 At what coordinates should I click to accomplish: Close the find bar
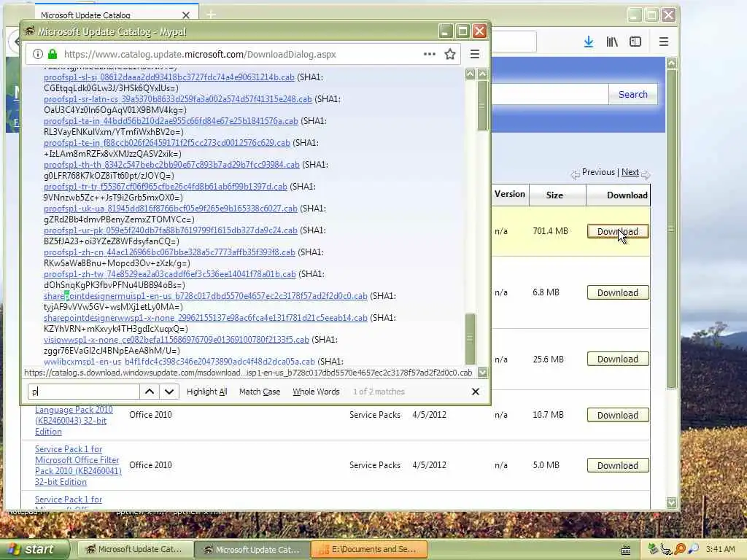(475, 392)
